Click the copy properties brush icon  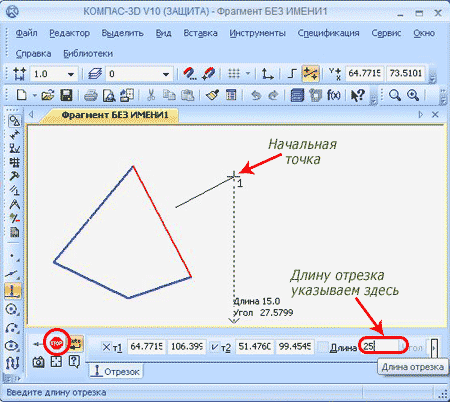coord(212,95)
